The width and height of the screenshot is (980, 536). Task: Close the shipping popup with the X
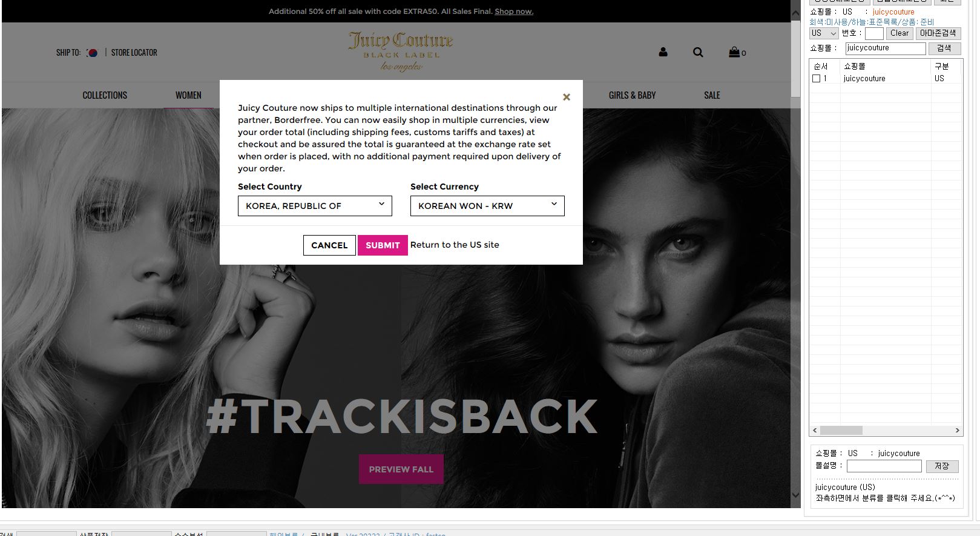click(567, 97)
